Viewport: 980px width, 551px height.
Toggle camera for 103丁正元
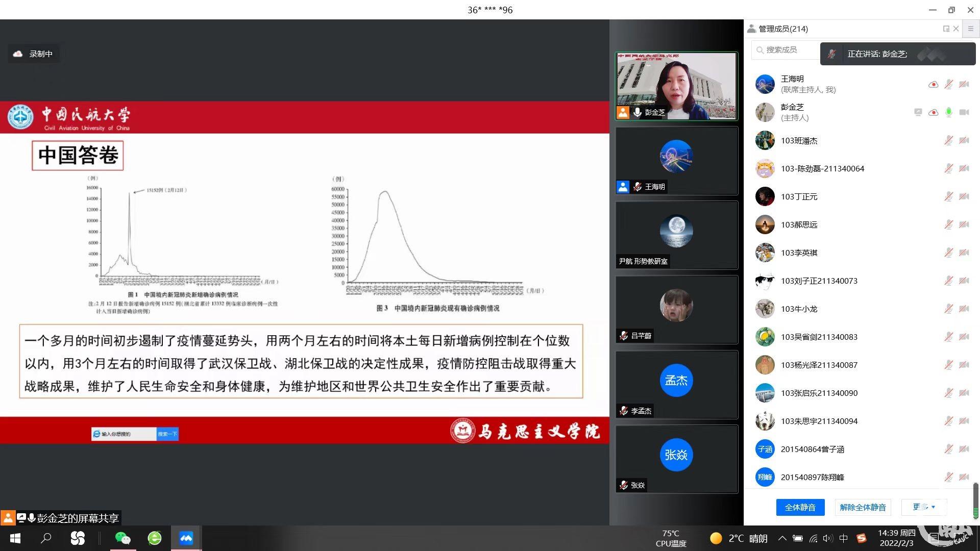[x=964, y=196]
